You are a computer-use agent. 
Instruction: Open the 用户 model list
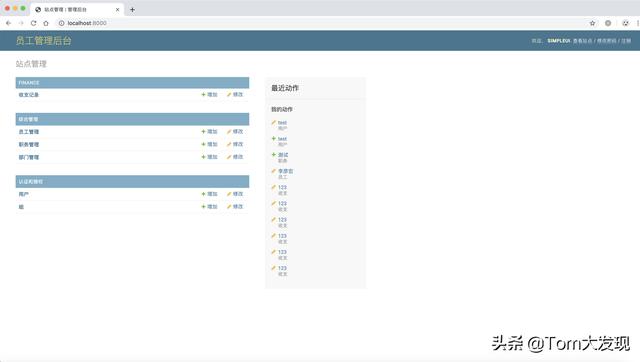24,194
